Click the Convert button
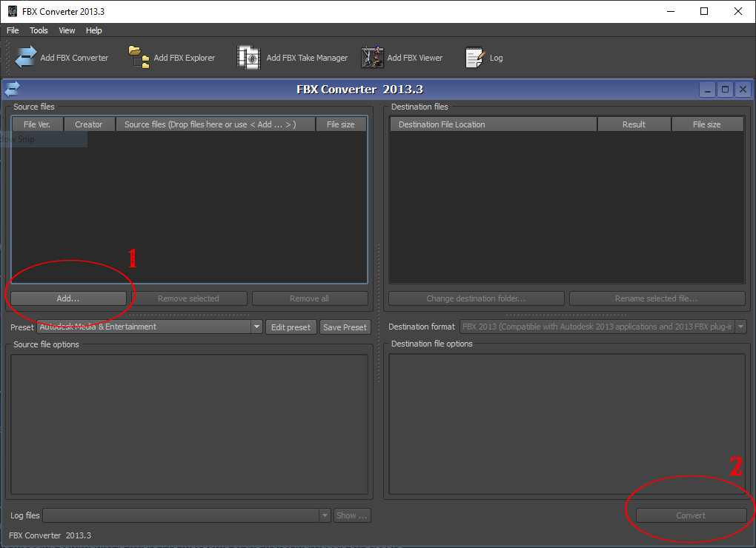Image resolution: width=756 pixels, height=548 pixels. [691, 515]
